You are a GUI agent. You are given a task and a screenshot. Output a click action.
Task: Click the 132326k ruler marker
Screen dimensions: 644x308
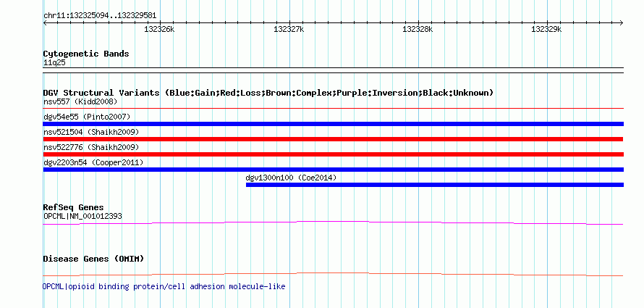pos(159,29)
